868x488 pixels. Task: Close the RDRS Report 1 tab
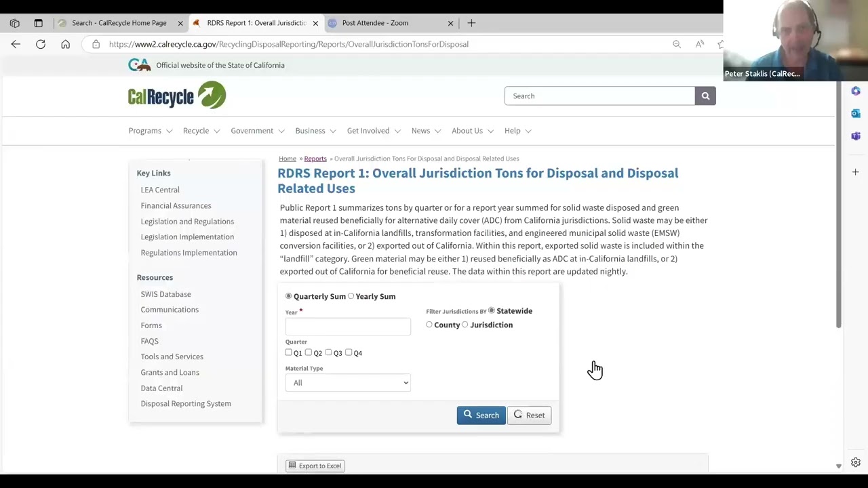pyautogui.click(x=315, y=23)
